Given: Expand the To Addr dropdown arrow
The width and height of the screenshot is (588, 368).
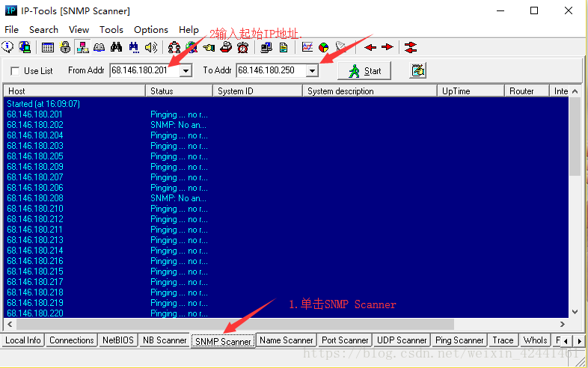Looking at the screenshot, I should [x=312, y=70].
